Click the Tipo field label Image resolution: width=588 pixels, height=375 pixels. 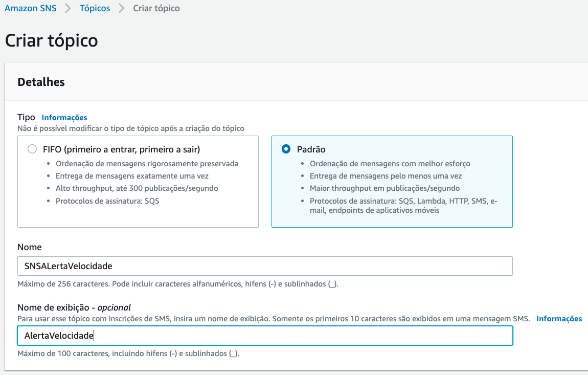click(26, 117)
